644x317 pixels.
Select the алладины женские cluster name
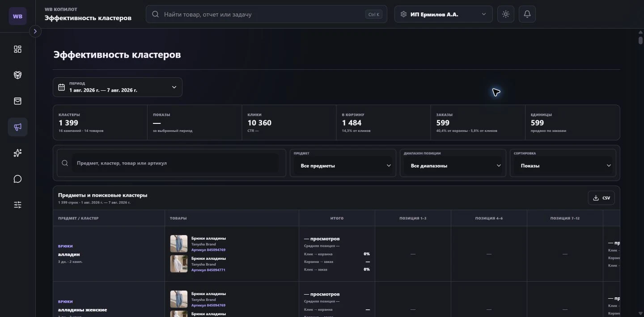pos(83,310)
